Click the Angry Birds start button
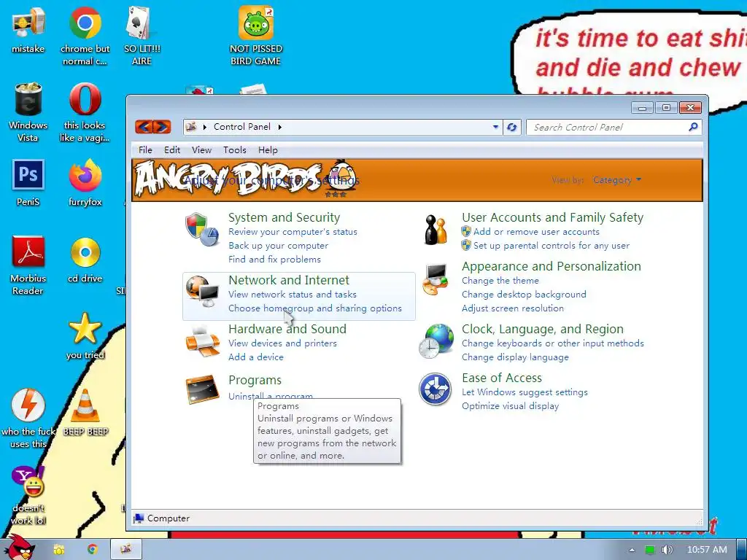This screenshot has height=560, width=747. coord(19,548)
